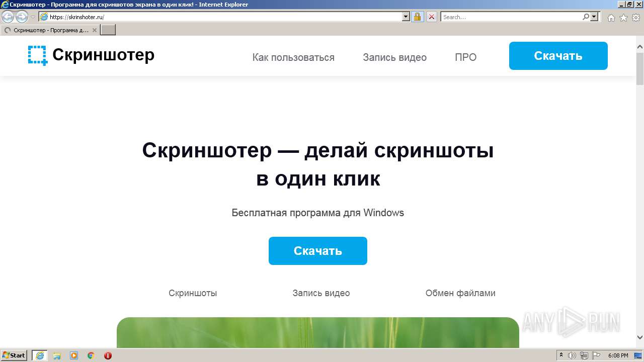Open the Tools gear icon

(636, 18)
